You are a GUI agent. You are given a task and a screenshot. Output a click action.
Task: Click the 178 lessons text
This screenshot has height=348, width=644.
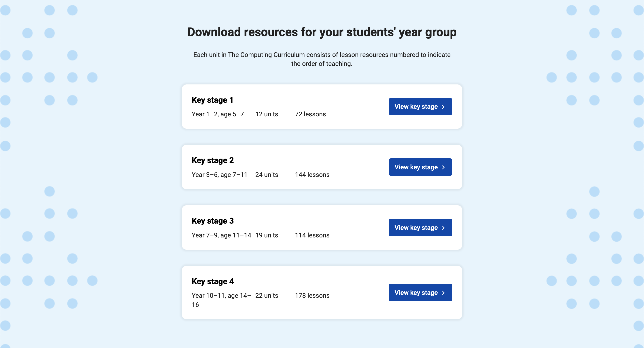tap(312, 296)
